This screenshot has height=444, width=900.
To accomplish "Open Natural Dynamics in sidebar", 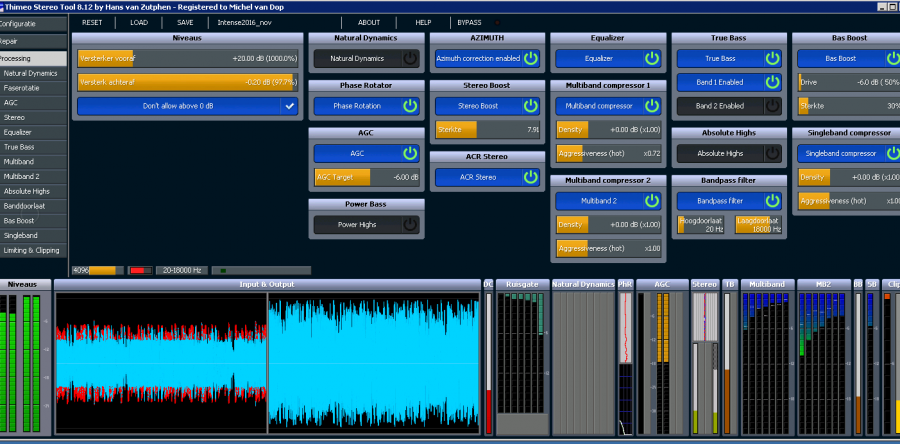I will (33, 73).
